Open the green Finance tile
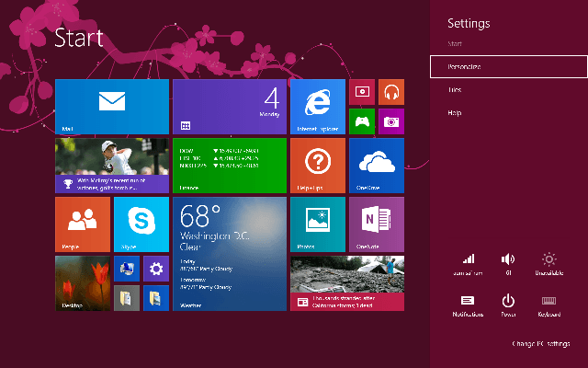The height and width of the screenshot is (368, 588). [230, 166]
